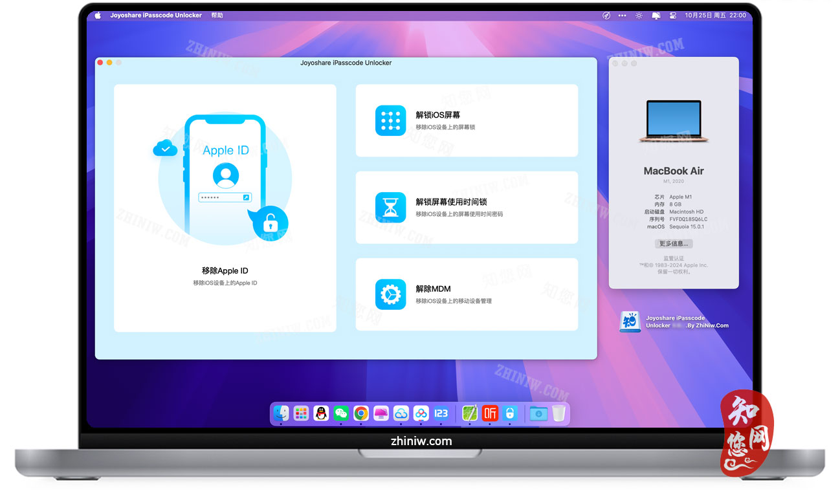Open the 123 app in the Dock

point(441,413)
